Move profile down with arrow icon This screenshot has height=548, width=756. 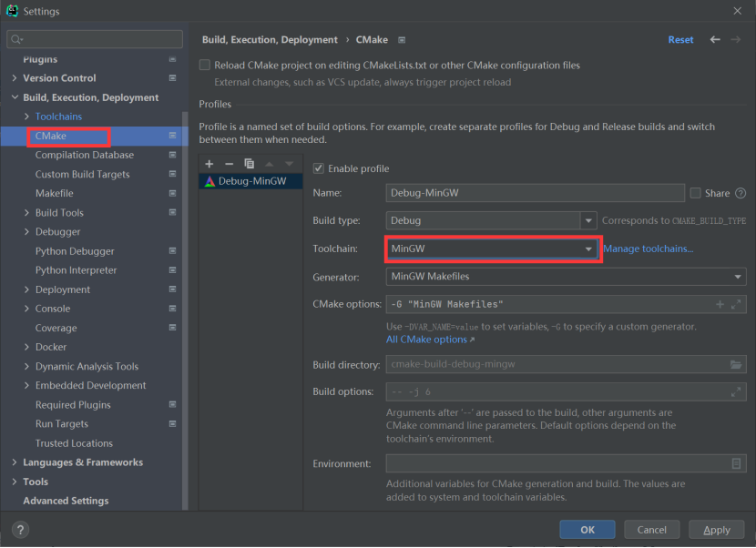(x=289, y=164)
